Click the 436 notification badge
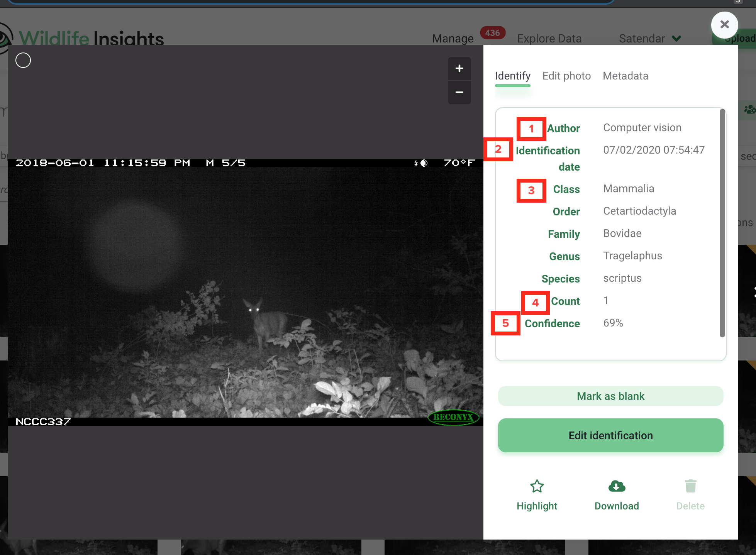Image resolution: width=756 pixels, height=555 pixels. (493, 33)
